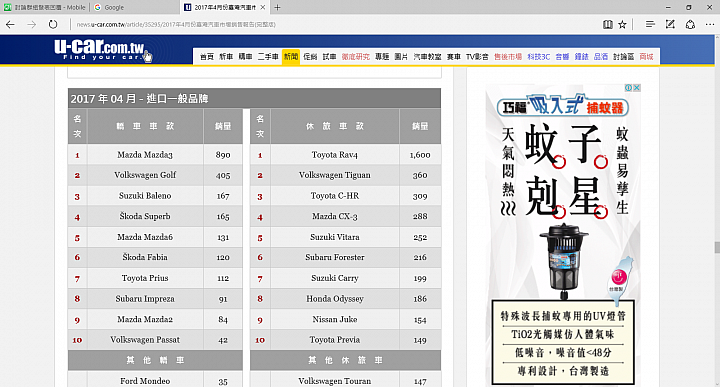Click the u-car.com.tw site logo
Image resolution: width=720 pixels, height=387 pixels.
(x=101, y=50)
